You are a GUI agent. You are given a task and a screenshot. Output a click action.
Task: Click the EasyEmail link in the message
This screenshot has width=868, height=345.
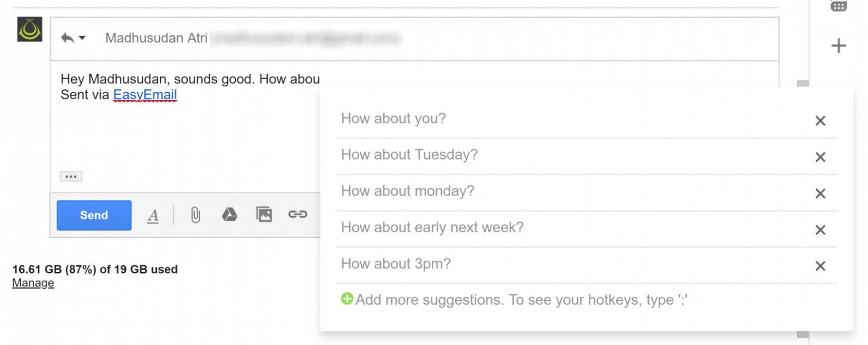coord(144,94)
